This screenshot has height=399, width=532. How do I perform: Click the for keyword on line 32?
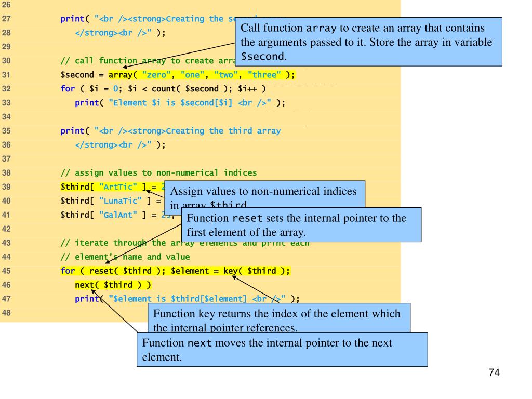(68, 88)
